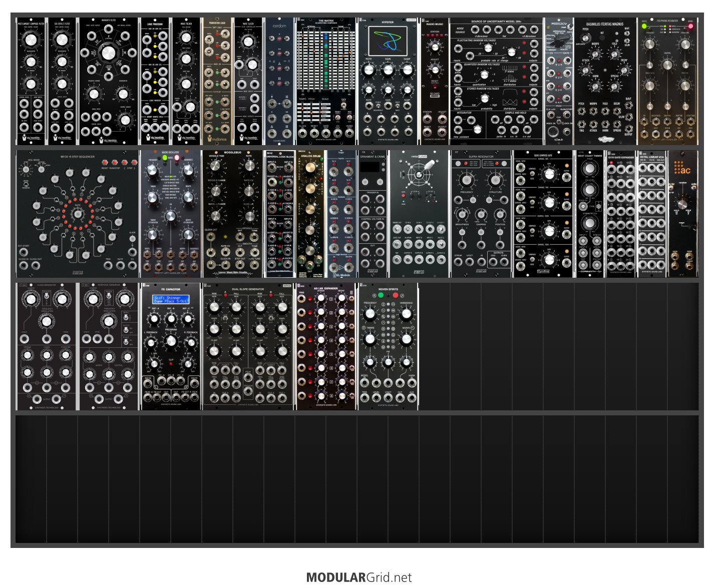Viewport: 719px width, 588px height.
Task: Select the Q119 Gate Expander module
Action: [x=621, y=214]
